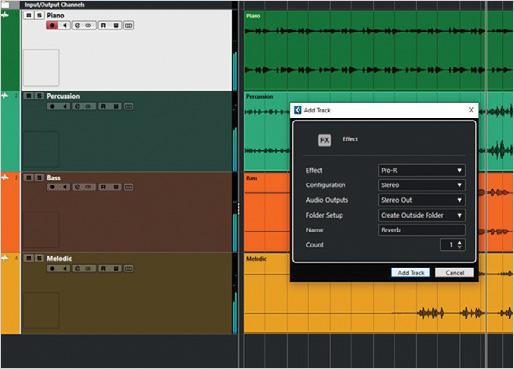This screenshot has width=514, height=369.
Task: Enable Write automation on Bass track
Action: (x=116, y=187)
